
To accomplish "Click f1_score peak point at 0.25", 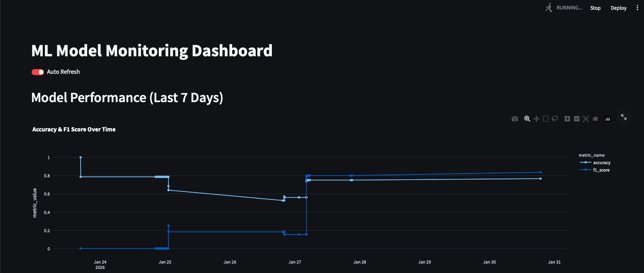I will click(168, 226).
